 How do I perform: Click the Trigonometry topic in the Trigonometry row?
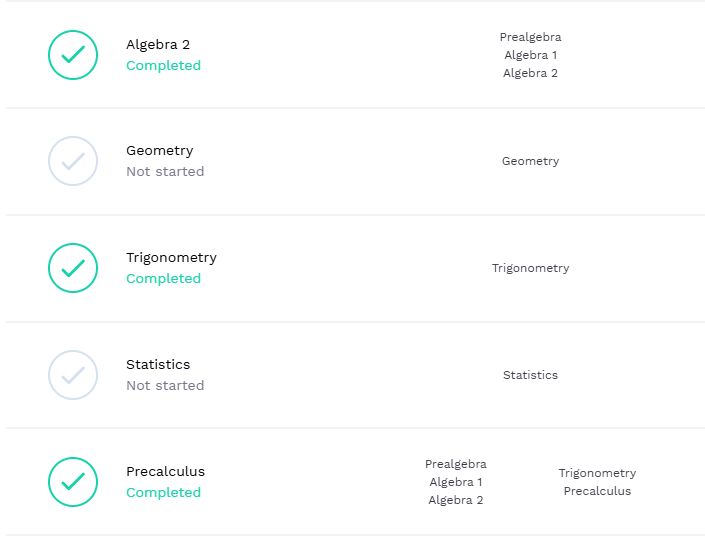coord(530,268)
